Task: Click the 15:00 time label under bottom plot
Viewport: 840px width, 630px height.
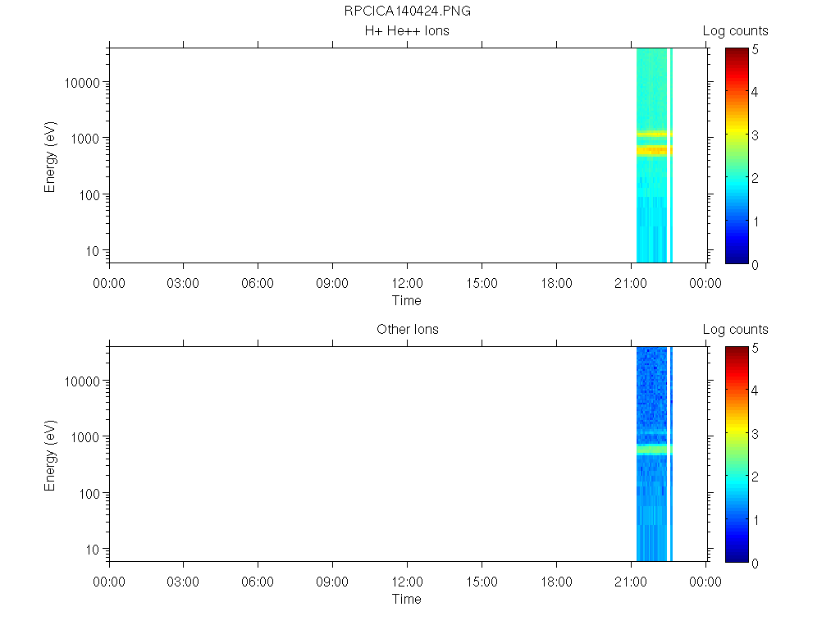Action: click(x=482, y=582)
